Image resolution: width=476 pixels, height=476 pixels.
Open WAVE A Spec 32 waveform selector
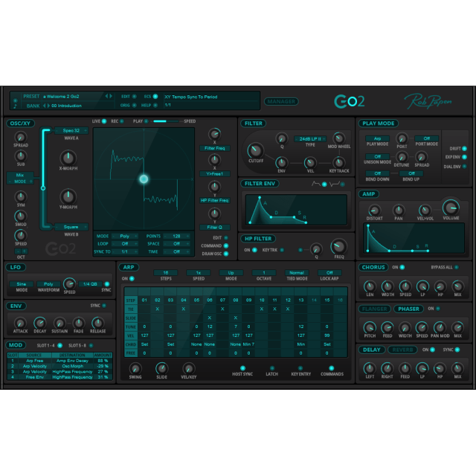[71, 131]
